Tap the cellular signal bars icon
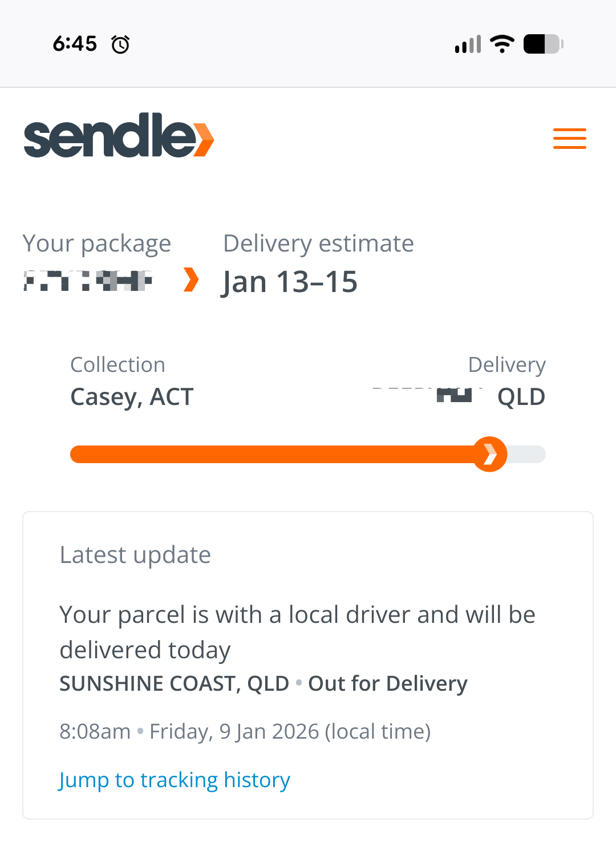 [468, 44]
